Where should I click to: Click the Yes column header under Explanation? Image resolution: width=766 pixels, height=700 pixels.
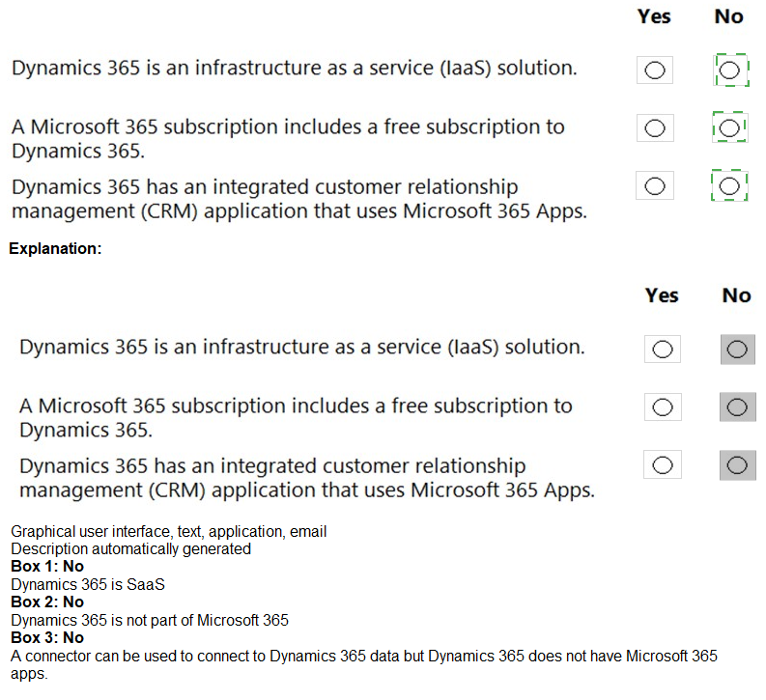click(662, 295)
